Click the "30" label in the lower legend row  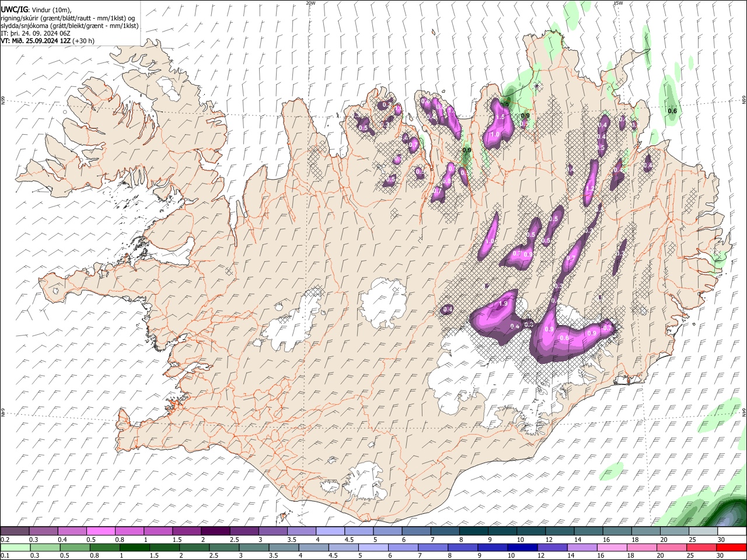pos(719,555)
